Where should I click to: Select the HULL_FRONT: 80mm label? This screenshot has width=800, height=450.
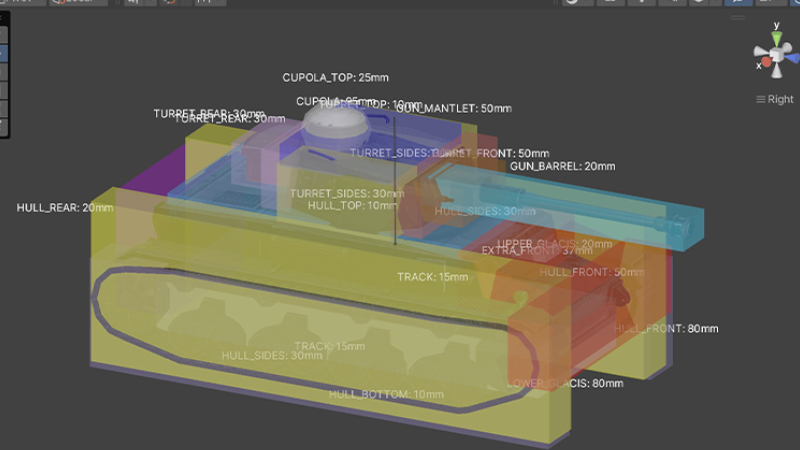(666, 329)
